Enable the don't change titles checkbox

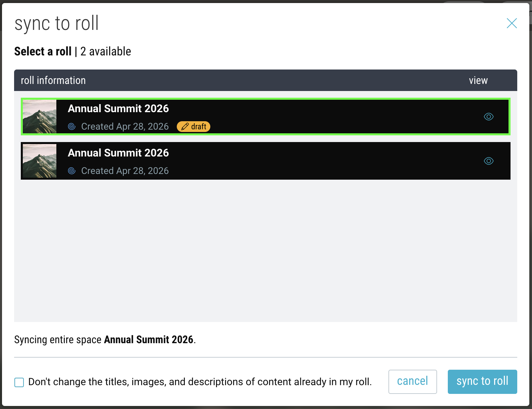pyautogui.click(x=19, y=382)
